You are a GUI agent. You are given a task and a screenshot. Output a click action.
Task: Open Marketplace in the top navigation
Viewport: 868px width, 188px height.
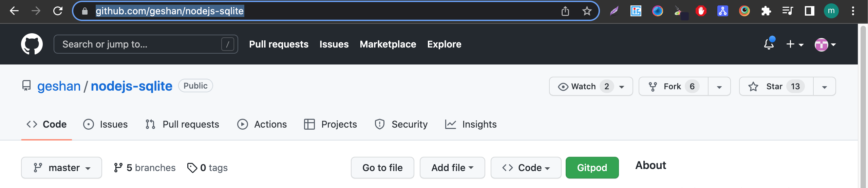point(388,44)
